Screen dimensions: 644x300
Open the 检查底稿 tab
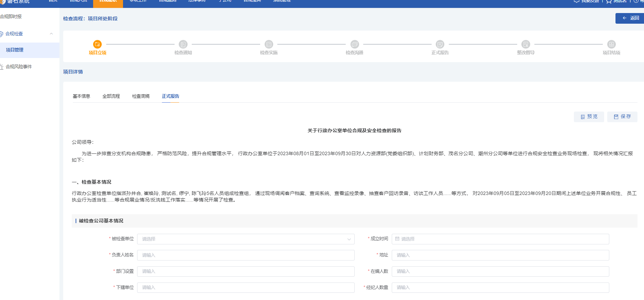pos(141,96)
